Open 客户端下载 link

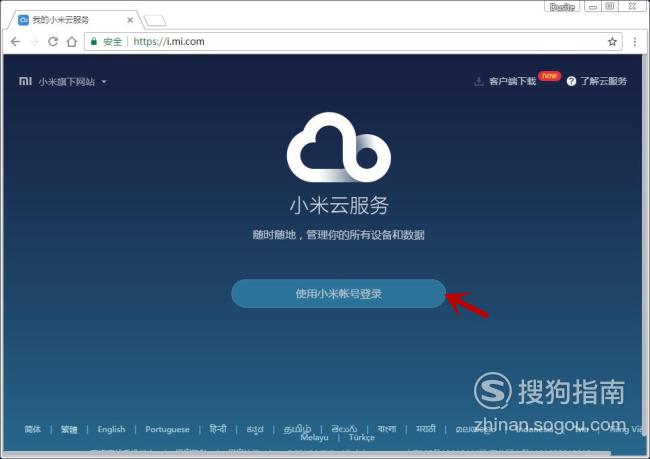tap(512, 81)
